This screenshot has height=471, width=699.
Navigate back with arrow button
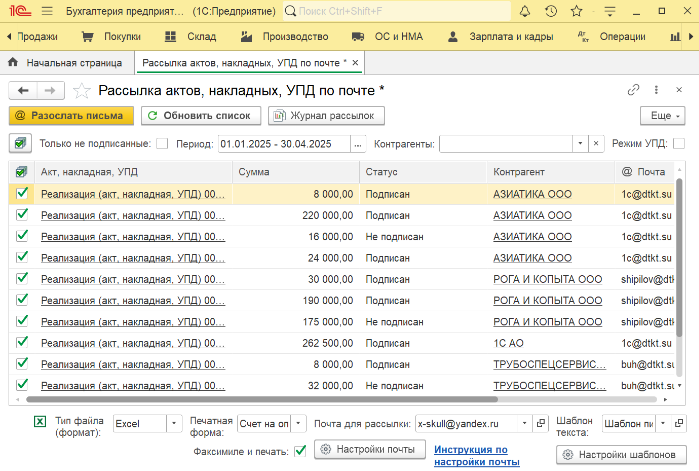pos(23,90)
